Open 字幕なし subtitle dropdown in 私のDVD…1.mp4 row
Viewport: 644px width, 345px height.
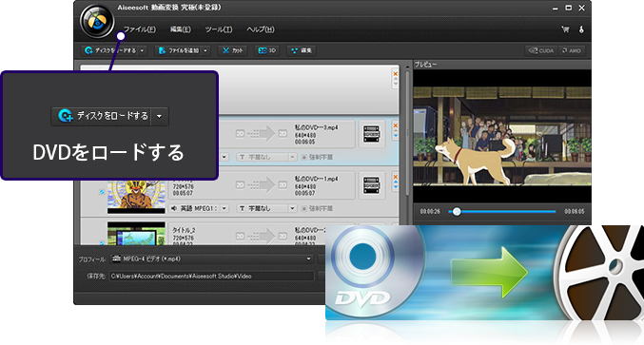click(x=266, y=208)
